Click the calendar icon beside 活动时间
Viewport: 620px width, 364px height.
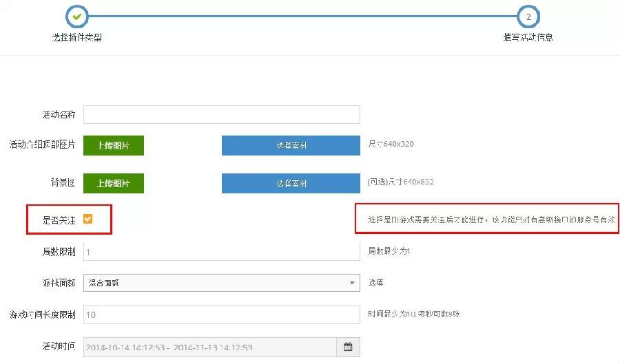[x=348, y=347]
